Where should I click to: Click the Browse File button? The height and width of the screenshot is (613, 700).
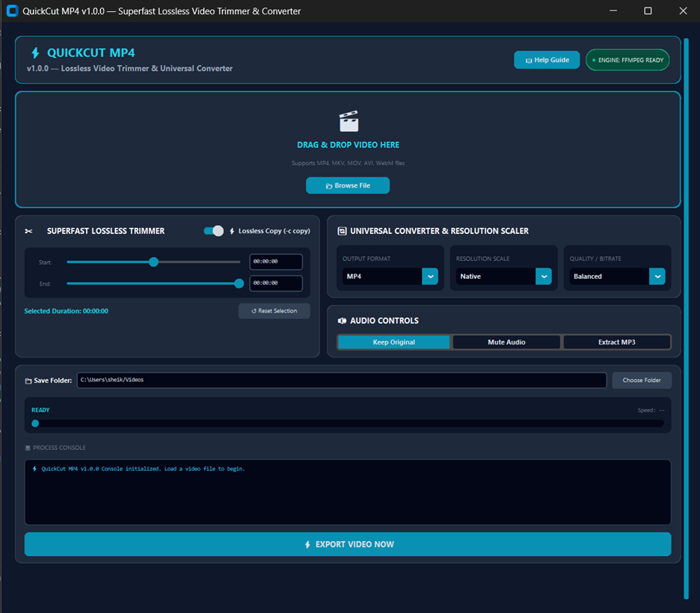pyautogui.click(x=348, y=185)
